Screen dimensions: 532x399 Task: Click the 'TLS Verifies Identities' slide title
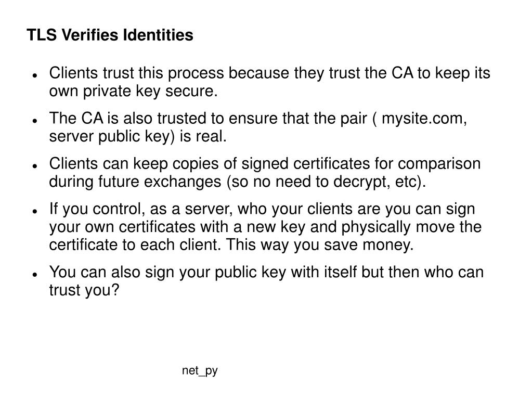pos(110,35)
